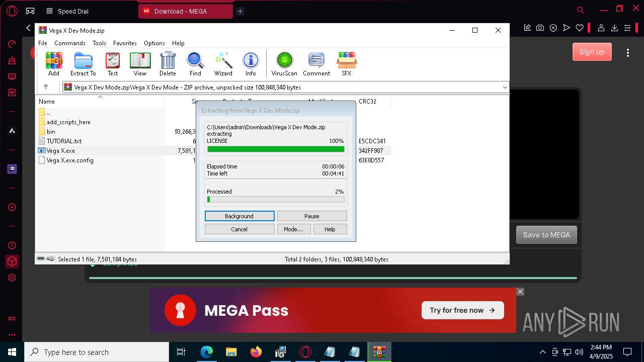Click the Opera logo menu
The height and width of the screenshot is (362, 644).
click(12, 11)
